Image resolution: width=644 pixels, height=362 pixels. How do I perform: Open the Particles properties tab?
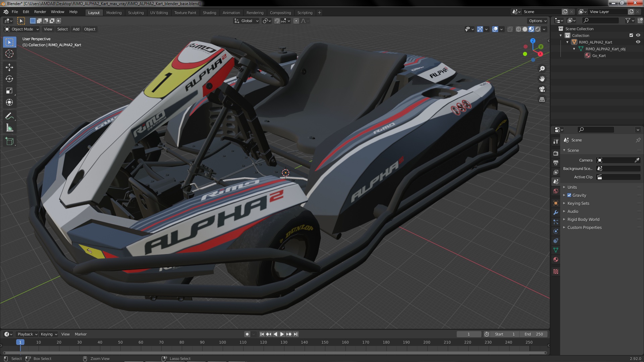click(556, 222)
